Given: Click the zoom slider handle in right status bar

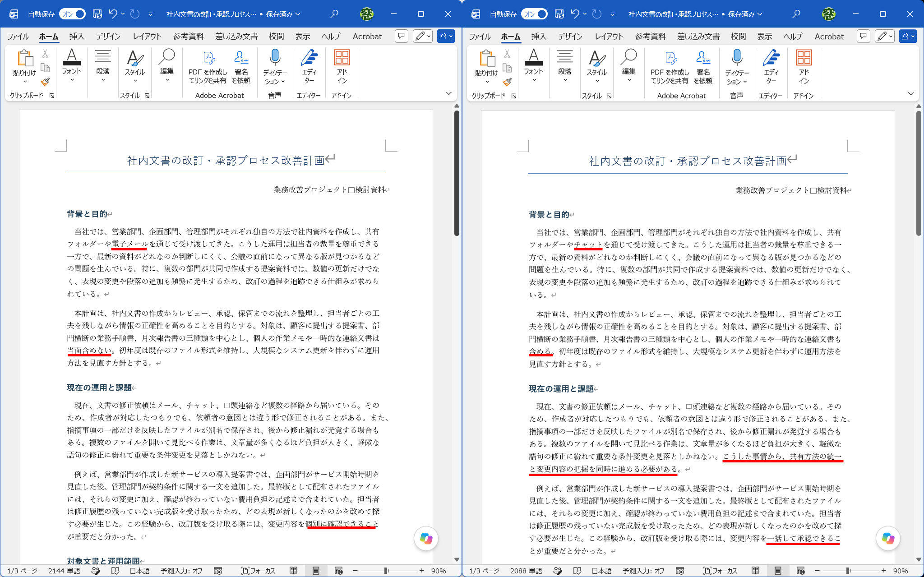Looking at the screenshot, I should coord(848,571).
